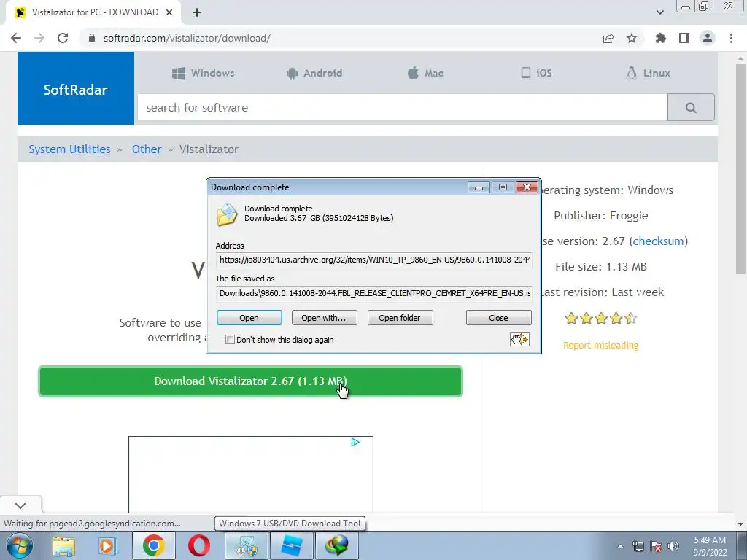The height and width of the screenshot is (560, 747).
Task: Open the Other breadcrumb link
Action: click(x=147, y=149)
